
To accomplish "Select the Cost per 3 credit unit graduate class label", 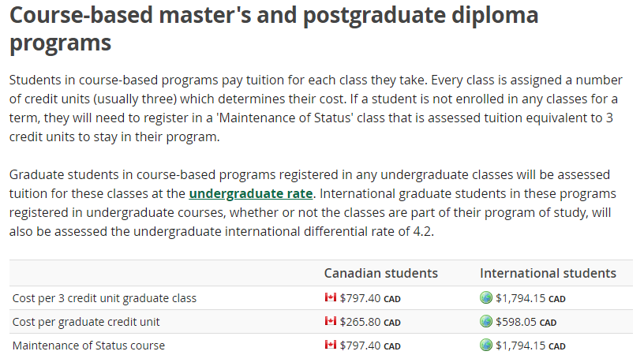I will point(104,298).
